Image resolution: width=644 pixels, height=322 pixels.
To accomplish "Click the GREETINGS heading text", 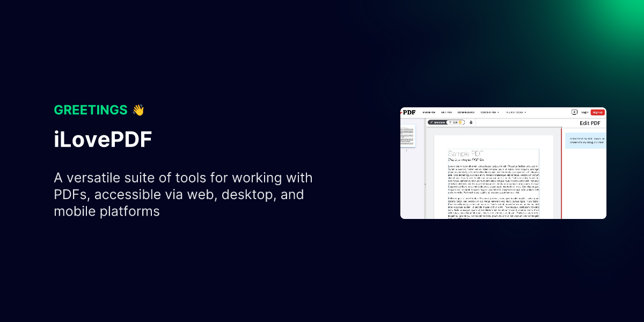I will [91, 110].
